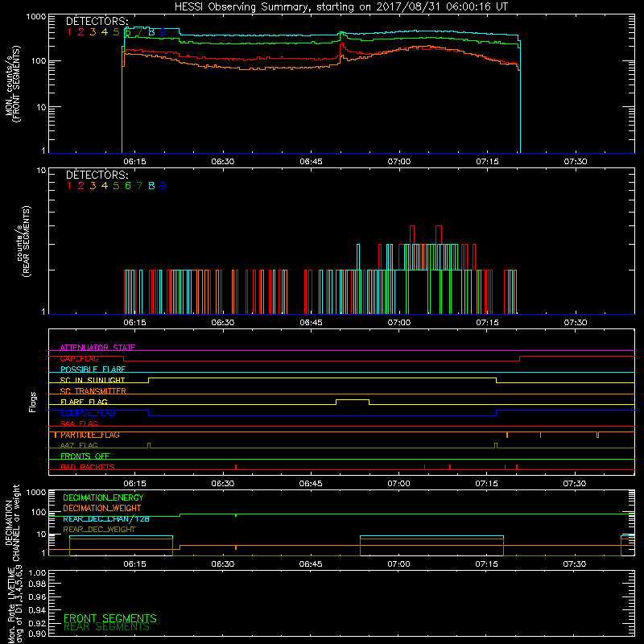Click the FRONTS_OFF flag label
This screenshot has width=644, height=644.
point(85,456)
